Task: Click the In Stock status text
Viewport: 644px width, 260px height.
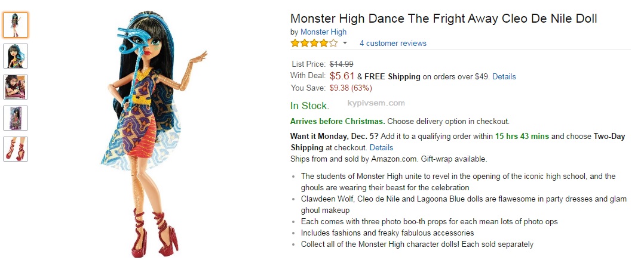Action: pos(309,106)
